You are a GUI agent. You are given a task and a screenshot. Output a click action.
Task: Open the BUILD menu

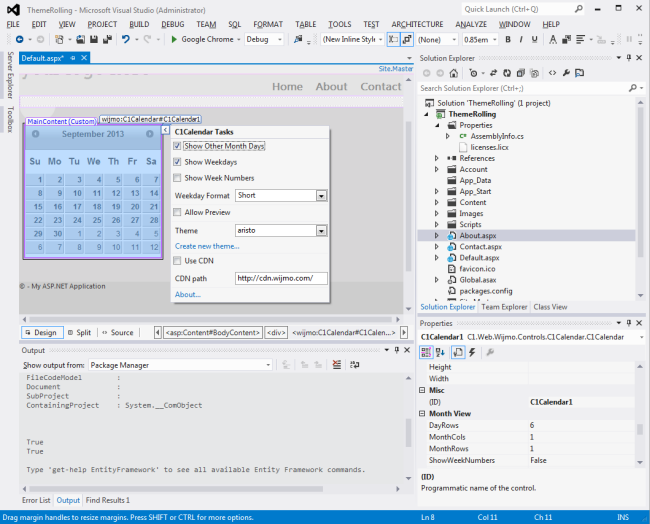(139, 23)
